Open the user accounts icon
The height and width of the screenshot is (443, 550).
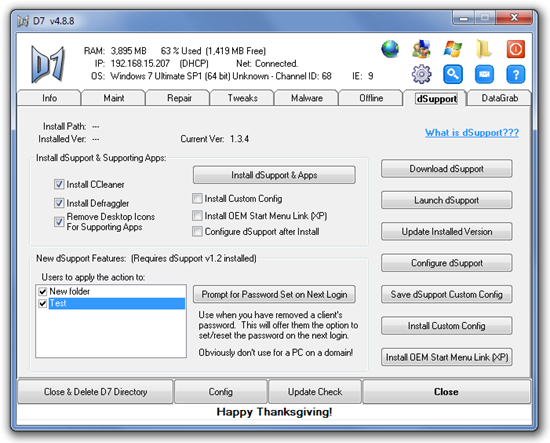click(x=421, y=49)
